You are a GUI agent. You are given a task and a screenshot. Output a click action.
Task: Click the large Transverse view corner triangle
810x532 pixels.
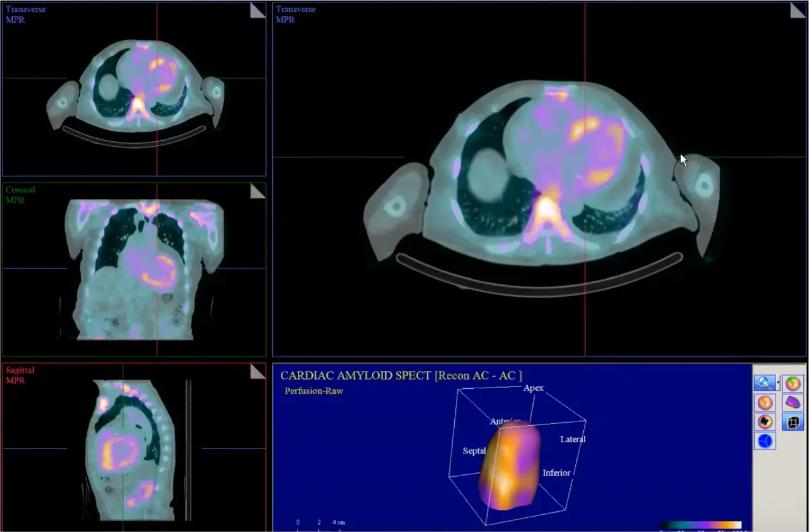pyautogui.click(x=797, y=10)
